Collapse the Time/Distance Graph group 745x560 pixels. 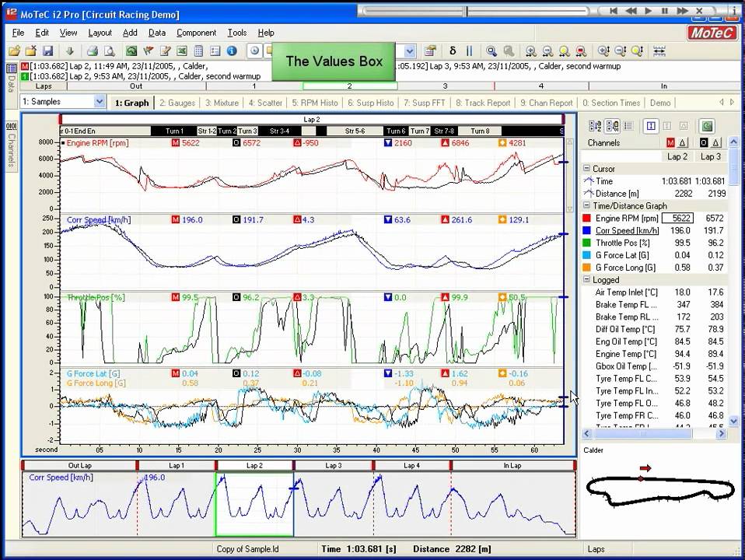[x=587, y=206]
